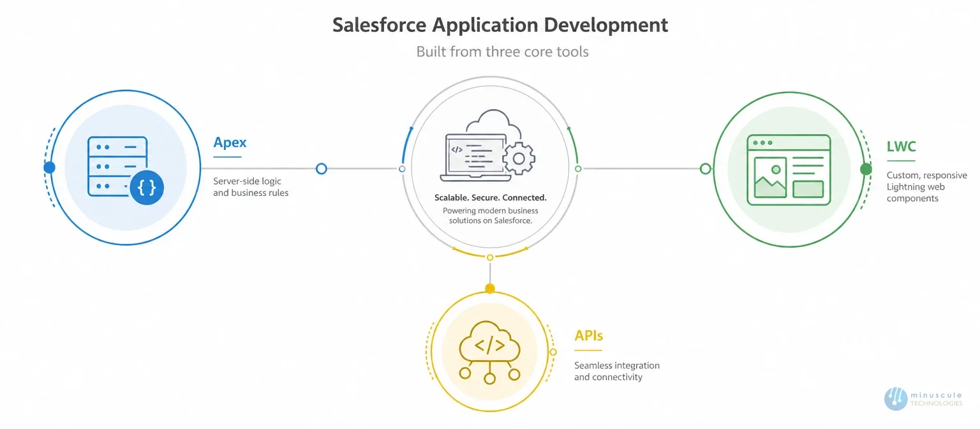The image size is (980, 429).
Task: Click the "Scalable. Secure. Connected." tagline
Action: click(x=490, y=198)
